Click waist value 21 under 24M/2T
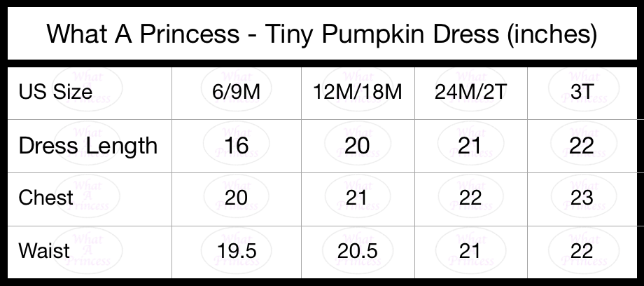Screen dimensions: 644x286 pos(470,251)
